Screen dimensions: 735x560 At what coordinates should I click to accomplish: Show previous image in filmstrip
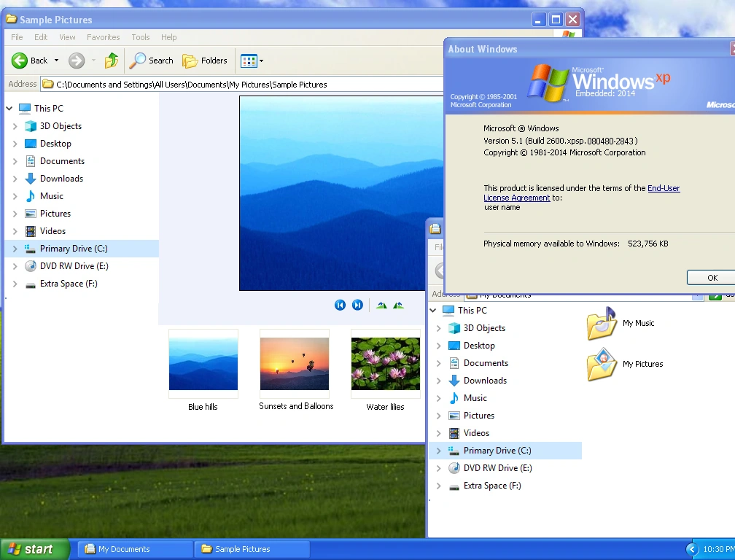tap(340, 305)
